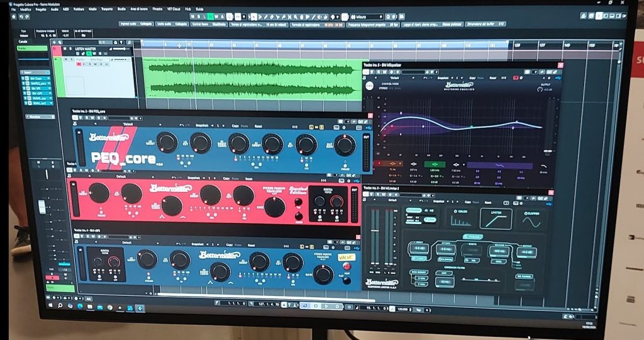Screen dimensions: 644x340
Task: Click the Gain knob on the blue VALVE equalizer
Action: tap(323, 275)
